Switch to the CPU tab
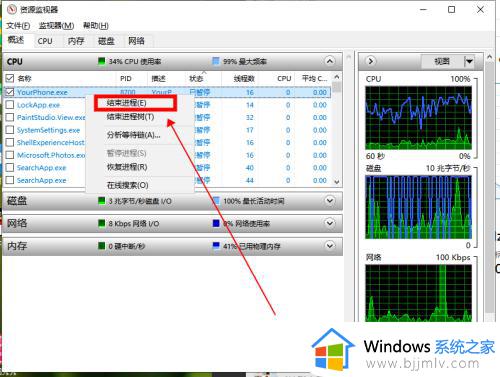The image size is (500, 377). tap(45, 41)
